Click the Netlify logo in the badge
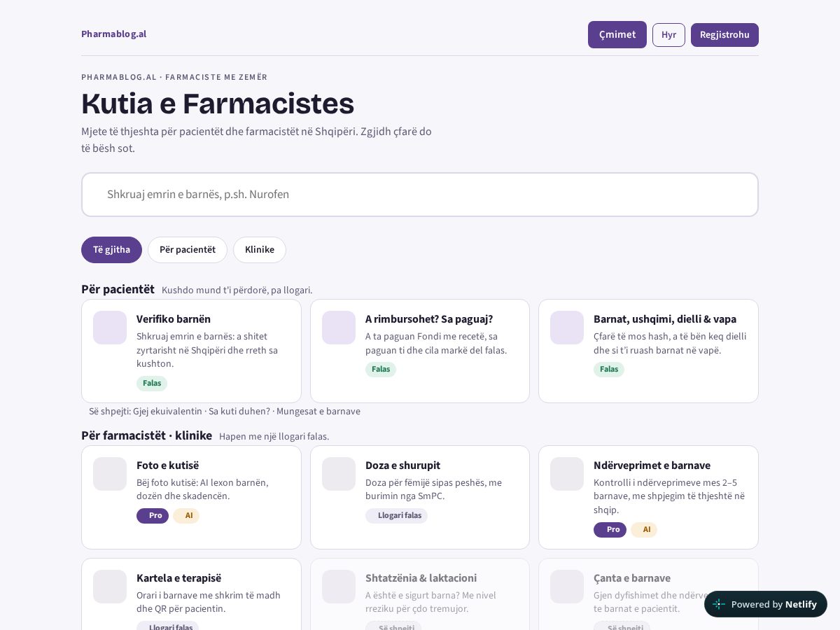The image size is (840, 630). click(719, 604)
